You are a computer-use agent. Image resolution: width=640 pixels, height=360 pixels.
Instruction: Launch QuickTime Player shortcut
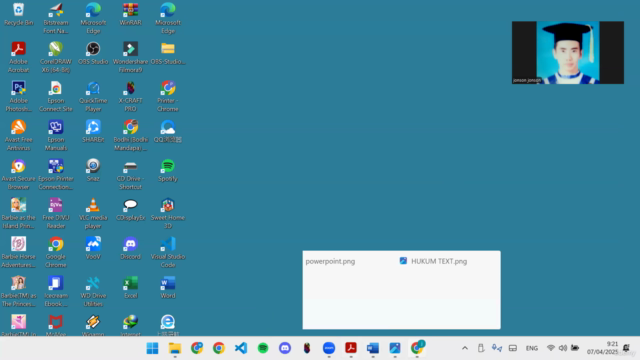[93, 96]
